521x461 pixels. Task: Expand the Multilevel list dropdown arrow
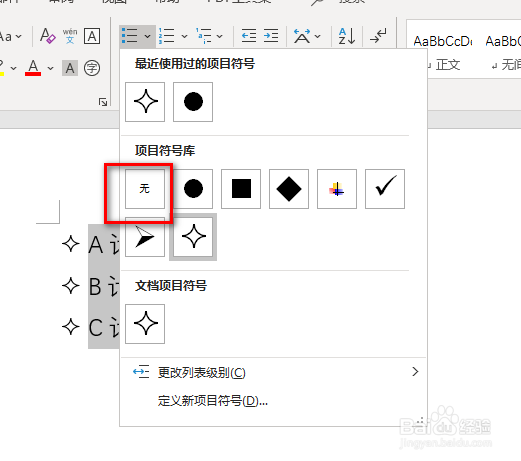click(x=219, y=36)
